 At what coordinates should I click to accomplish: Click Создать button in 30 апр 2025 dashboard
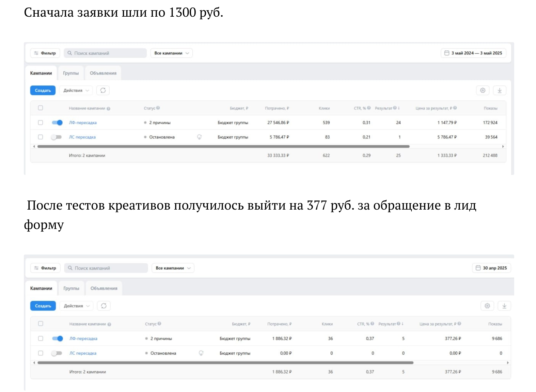pyautogui.click(x=43, y=306)
